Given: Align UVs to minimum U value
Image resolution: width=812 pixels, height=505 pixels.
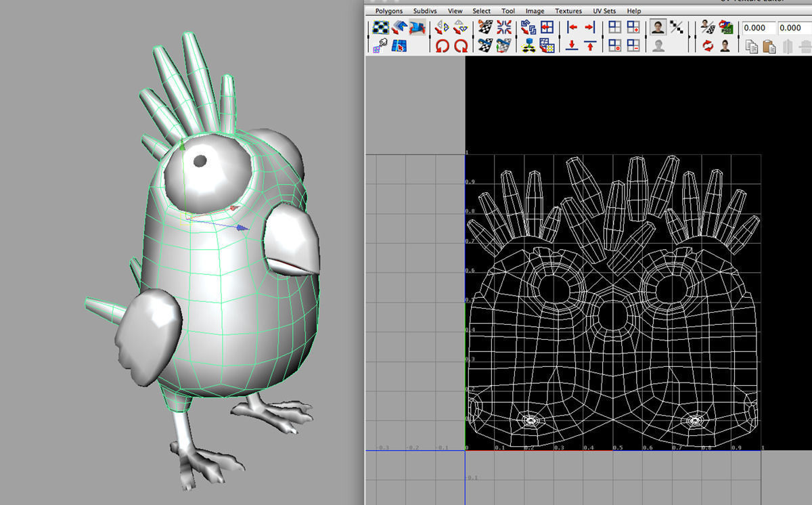Looking at the screenshot, I should (x=572, y=28).
